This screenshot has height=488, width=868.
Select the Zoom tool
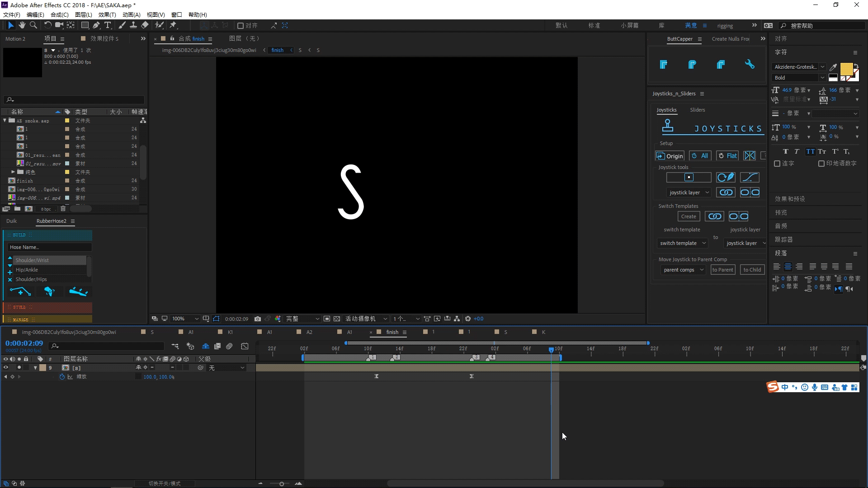pos(33,25)
